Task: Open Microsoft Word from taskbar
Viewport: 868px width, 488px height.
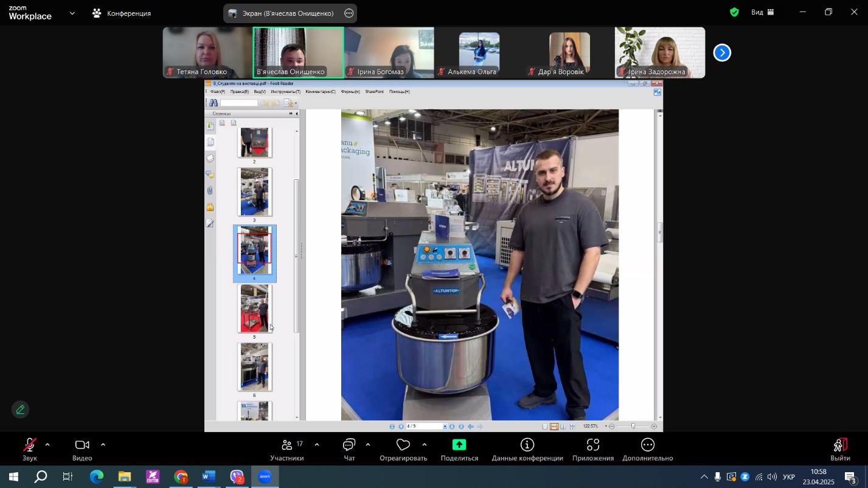Action: point(209,477)
